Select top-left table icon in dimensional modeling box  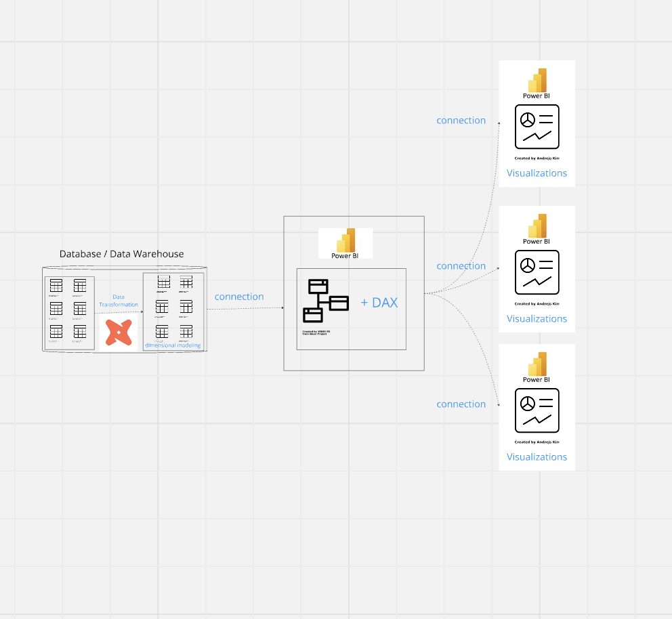tap(164, 282)
